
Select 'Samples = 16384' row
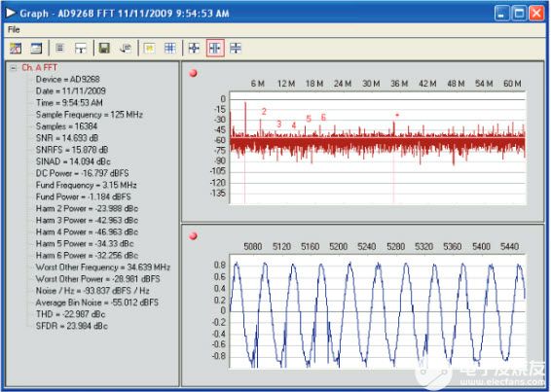click(66, 126)
